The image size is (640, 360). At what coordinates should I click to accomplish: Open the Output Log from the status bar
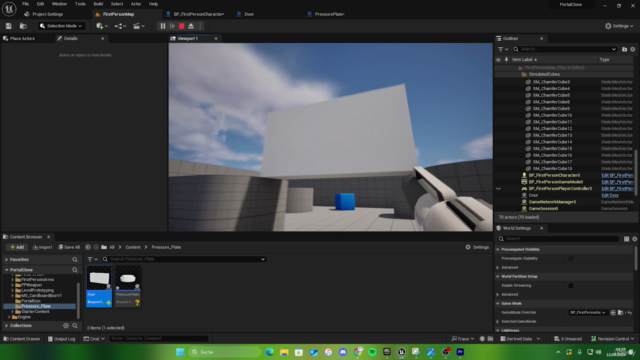(x=61, y=339)
